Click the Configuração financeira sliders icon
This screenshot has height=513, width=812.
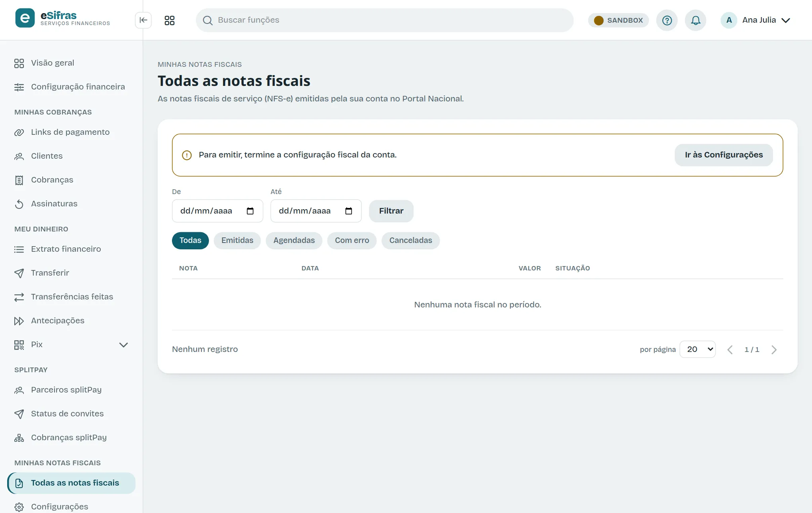click(19, 87)
